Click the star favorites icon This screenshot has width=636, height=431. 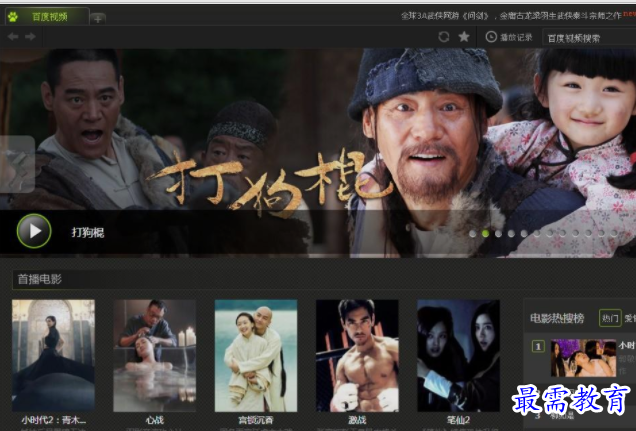coord(464,37)
